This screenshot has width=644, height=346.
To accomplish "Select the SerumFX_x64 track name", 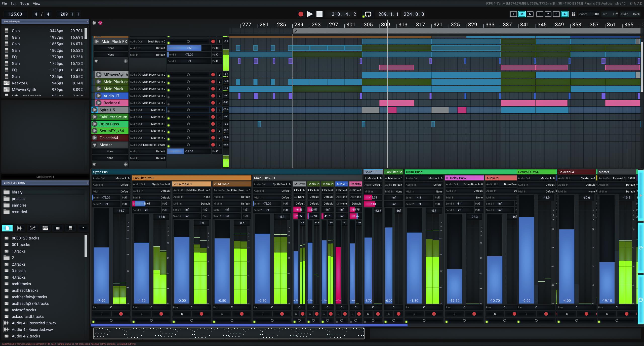I will tap(112, 131).
